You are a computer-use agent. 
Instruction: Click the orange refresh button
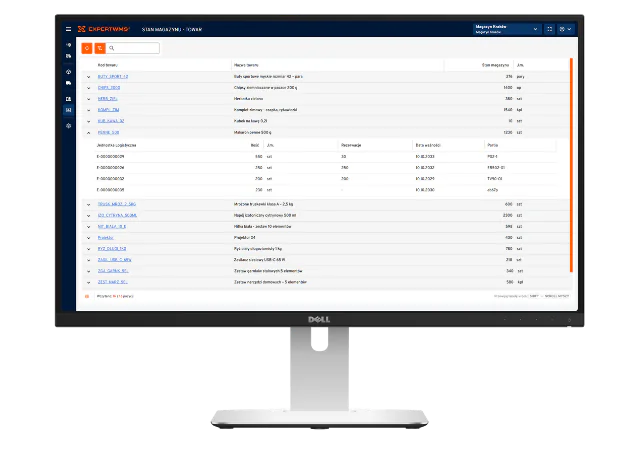(x=87, y=48)
